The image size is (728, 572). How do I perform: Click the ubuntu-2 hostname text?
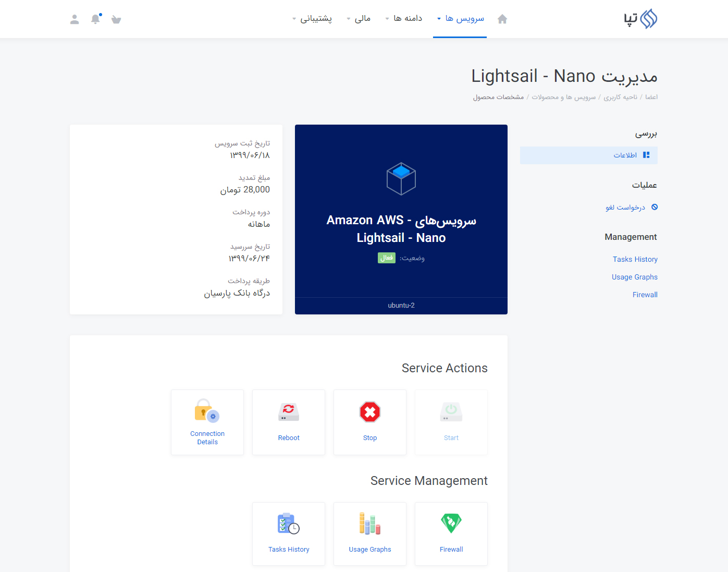(401, 306)
